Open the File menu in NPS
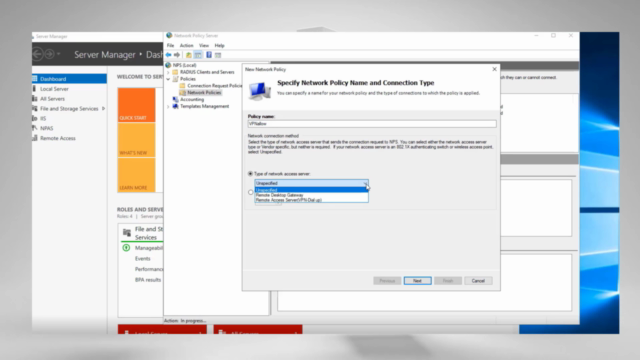Viewport: 640px width, 360px height. coord(170,45)
